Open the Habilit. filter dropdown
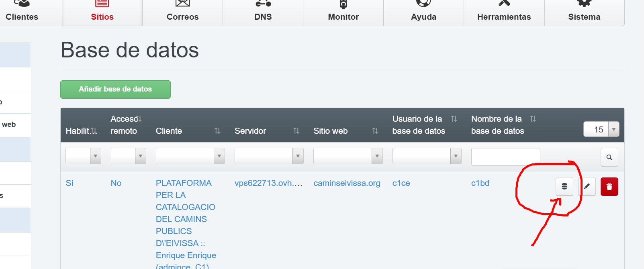 click(83, 156)
